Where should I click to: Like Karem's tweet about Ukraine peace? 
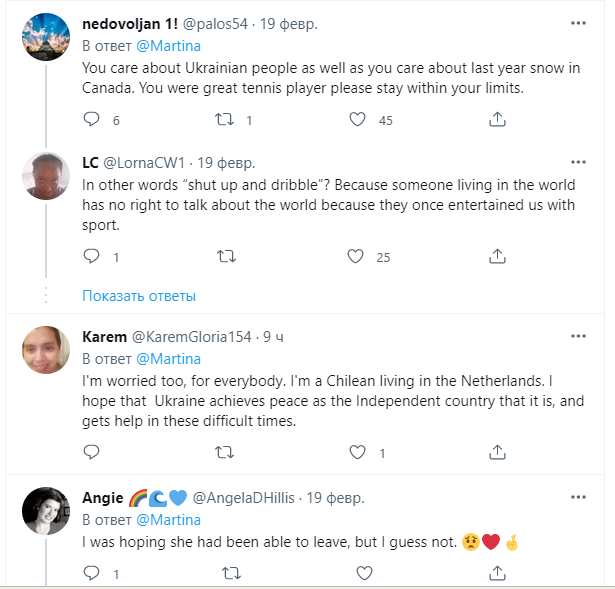(x=357, y=453)
